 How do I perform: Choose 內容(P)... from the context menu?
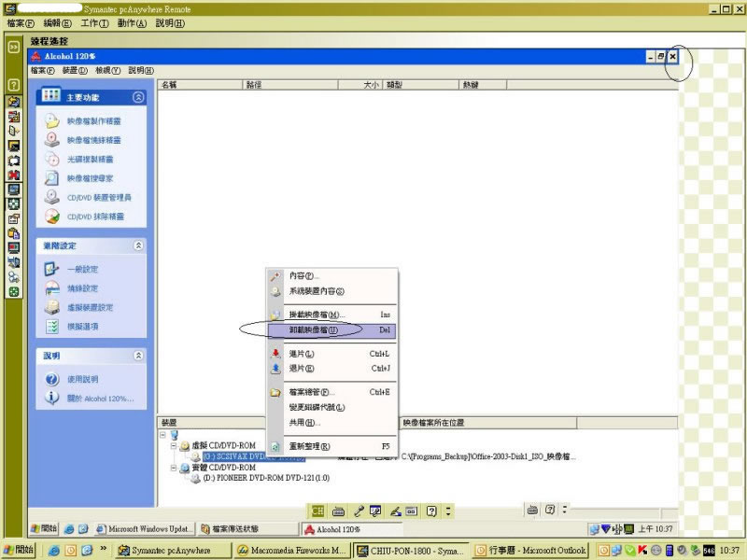(x=332, y=276)
